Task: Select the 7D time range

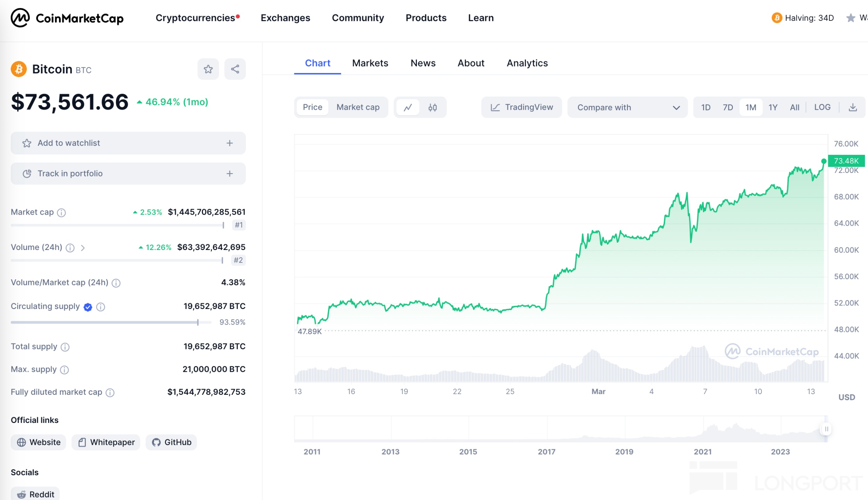Action: pos(728,107)
